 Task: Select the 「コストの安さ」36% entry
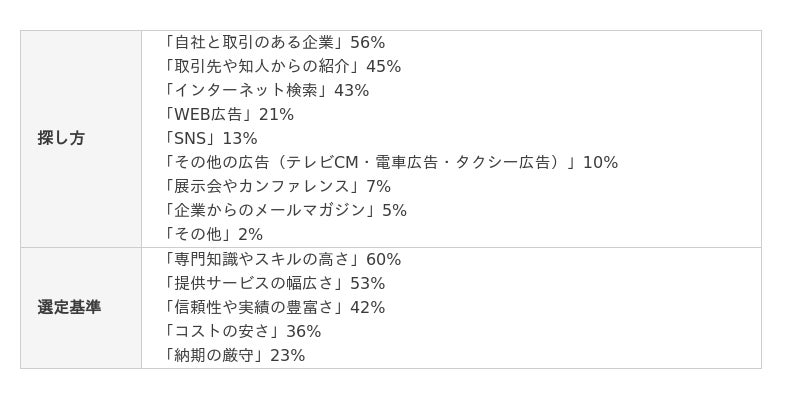pos(242,332)
